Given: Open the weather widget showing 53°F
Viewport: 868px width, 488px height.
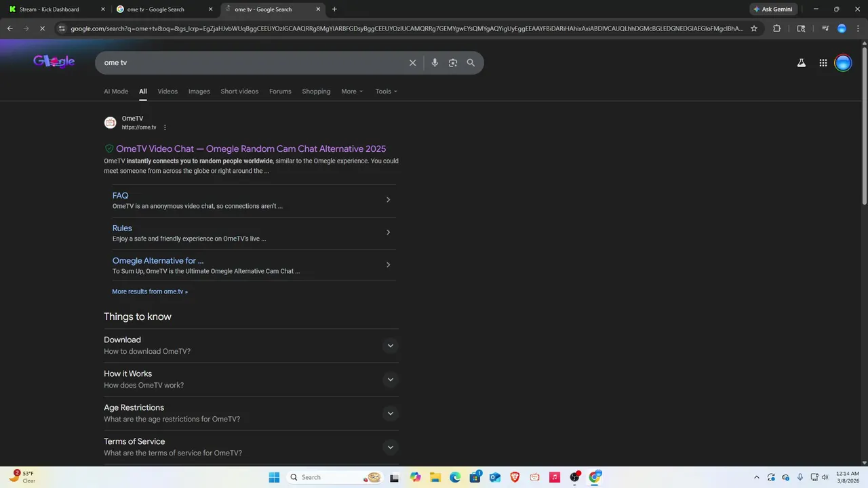Looking at the screenshot, I should (22, 476).
